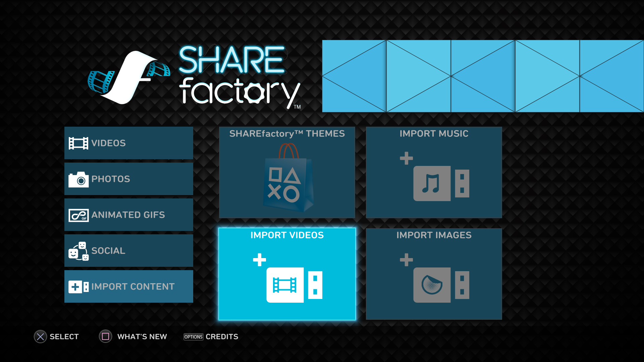Select the Animated GIFs icon
Image resolution: width=644 pixels, height=362 pixels.
coord(79,215)
